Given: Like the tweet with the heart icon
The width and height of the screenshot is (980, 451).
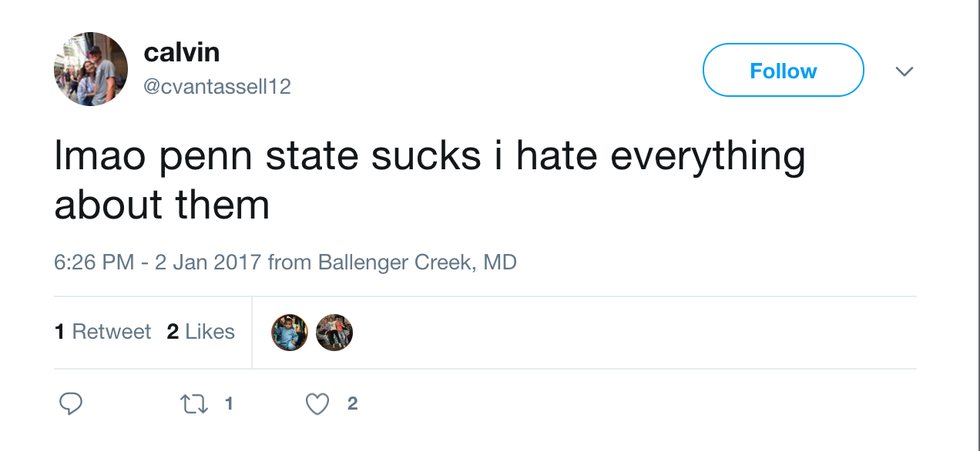Looking at the screenshot, I should [317, 404].
